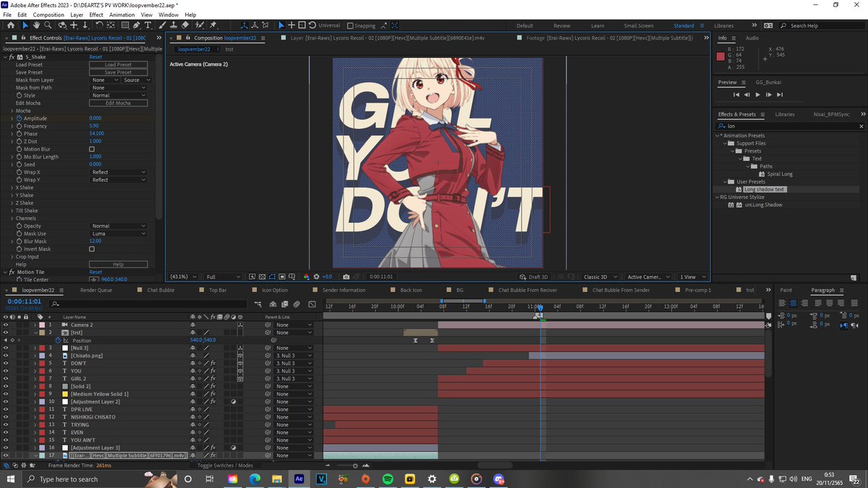Switch to the Chat Bubble timeline tab
The image size is (868, 488).
point(161,290)
